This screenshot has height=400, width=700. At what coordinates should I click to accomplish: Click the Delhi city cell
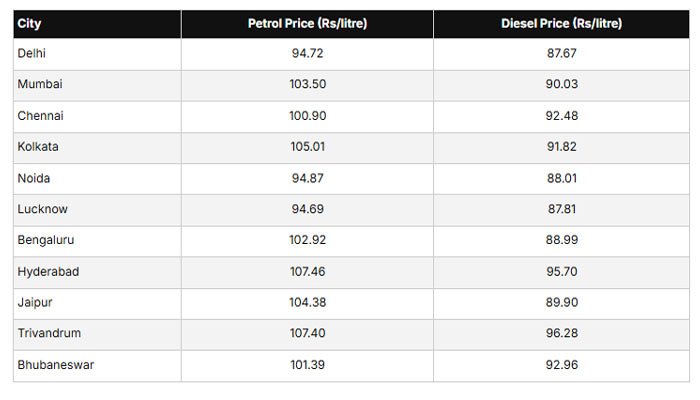click(32, 54)
